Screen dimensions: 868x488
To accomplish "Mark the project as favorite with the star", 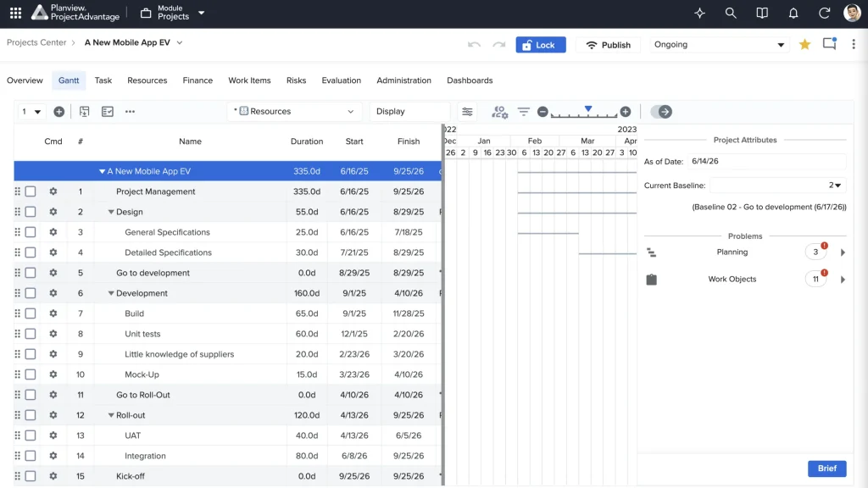I will click(x=805, y=44).
